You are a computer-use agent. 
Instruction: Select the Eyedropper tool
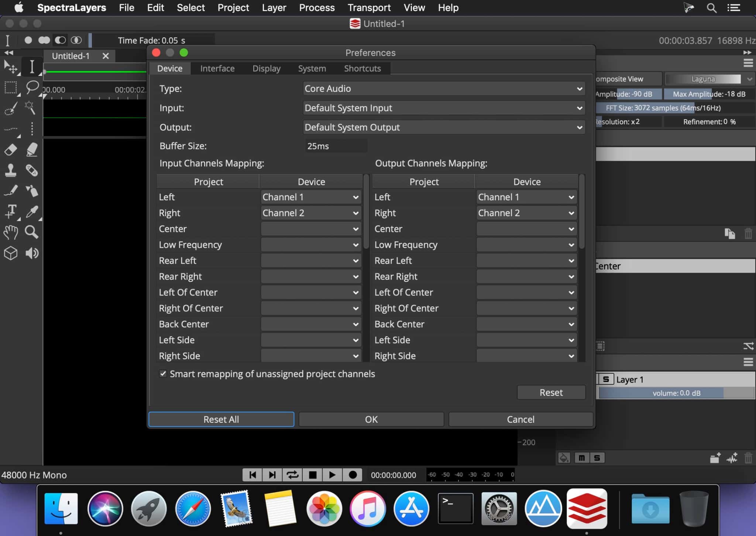pos(32,212)
